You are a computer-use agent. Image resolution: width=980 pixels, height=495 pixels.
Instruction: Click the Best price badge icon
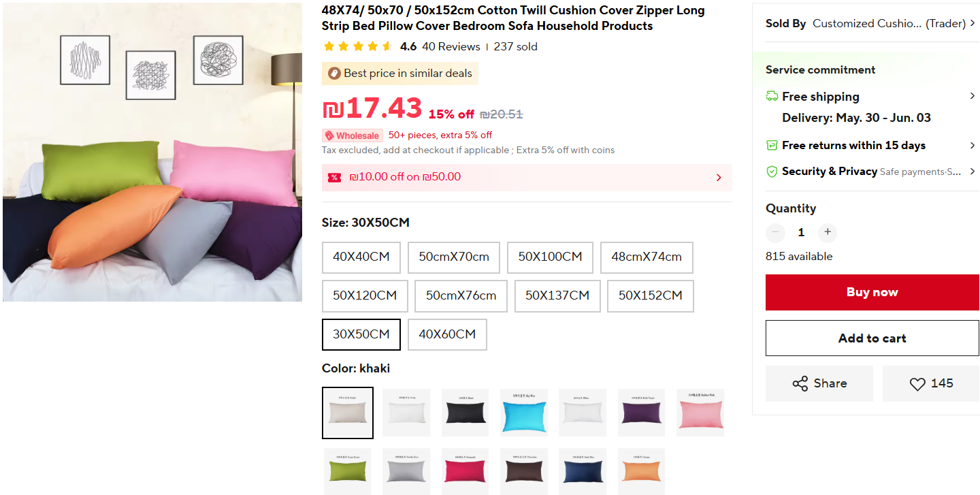(x=334, y=74)
